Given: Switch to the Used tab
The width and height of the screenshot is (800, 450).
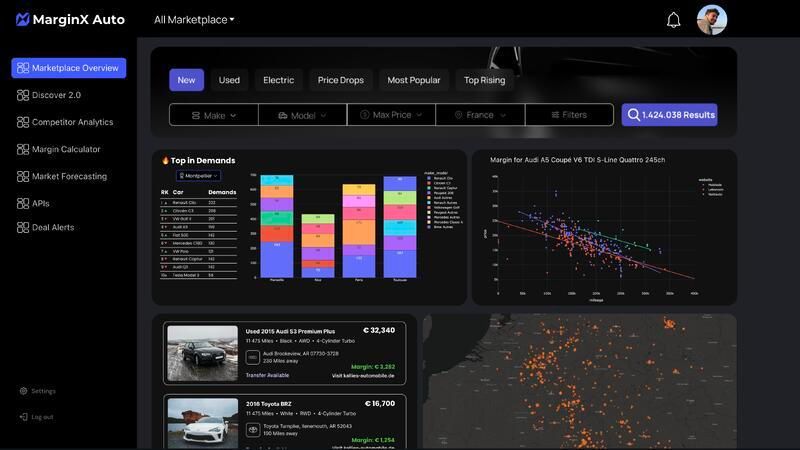Looking at the screenshot, I should pyautogui.click(x=229, y=80).
